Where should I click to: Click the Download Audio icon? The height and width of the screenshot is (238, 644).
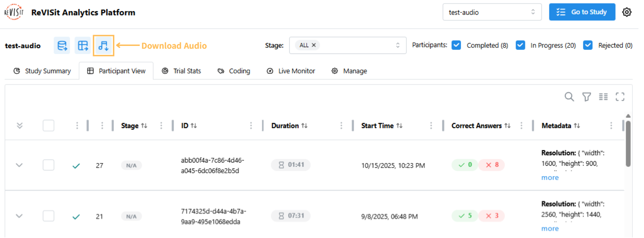[x=104, y=46]
